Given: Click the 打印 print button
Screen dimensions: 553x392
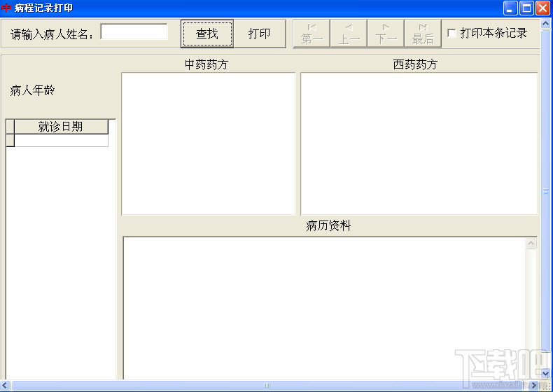Looking at the screenshot, I should (x=259, y=34).
